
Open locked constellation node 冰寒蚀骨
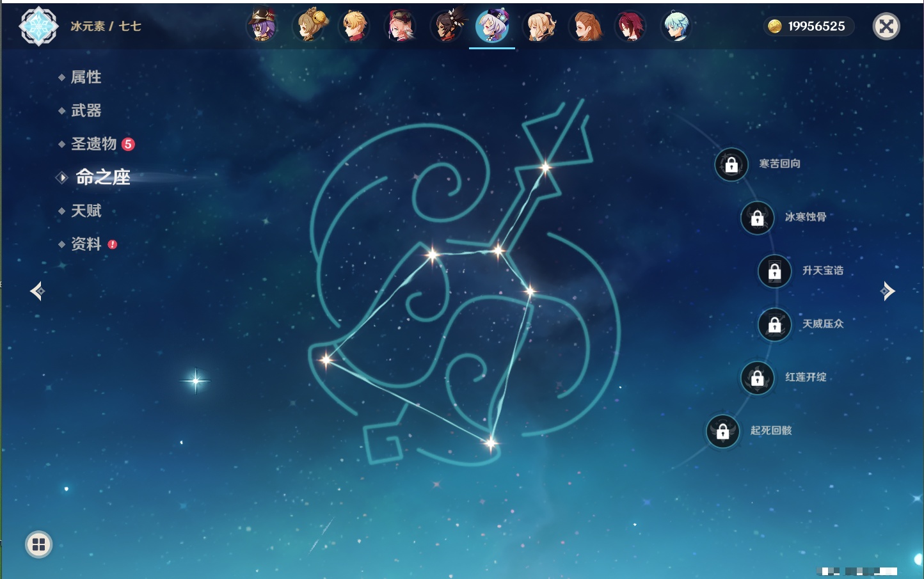coord(757,218)
